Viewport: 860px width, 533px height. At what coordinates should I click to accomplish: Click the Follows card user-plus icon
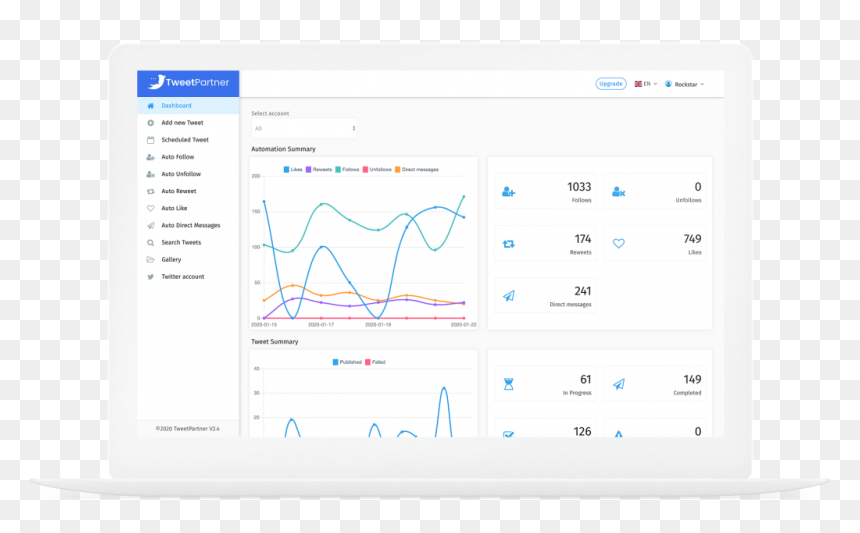coord(508,191)
